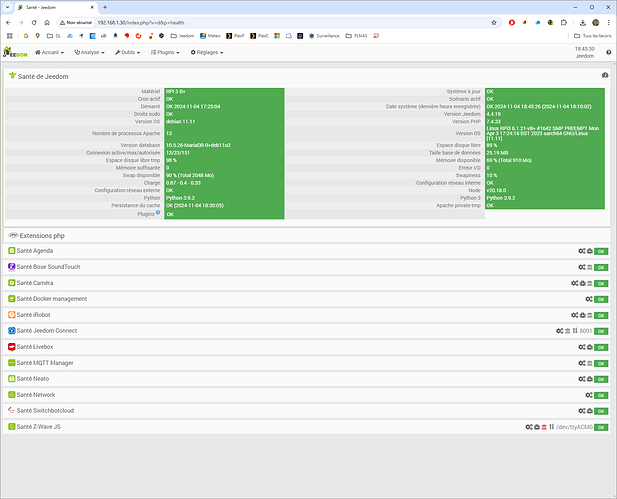The image size is (617, 499).
Task: Click the 18:45:30 Jeedom clock
Action: click(x=585, y=52)
